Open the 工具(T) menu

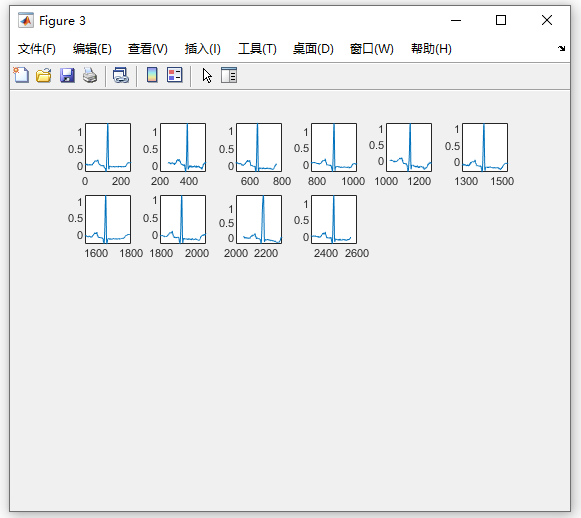(x=257, y=49)
